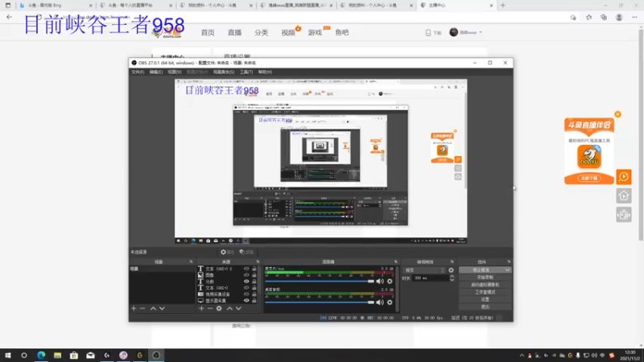
Task: Click the bottom grey icon on Douyu sidebar
Action: (623, 215)
